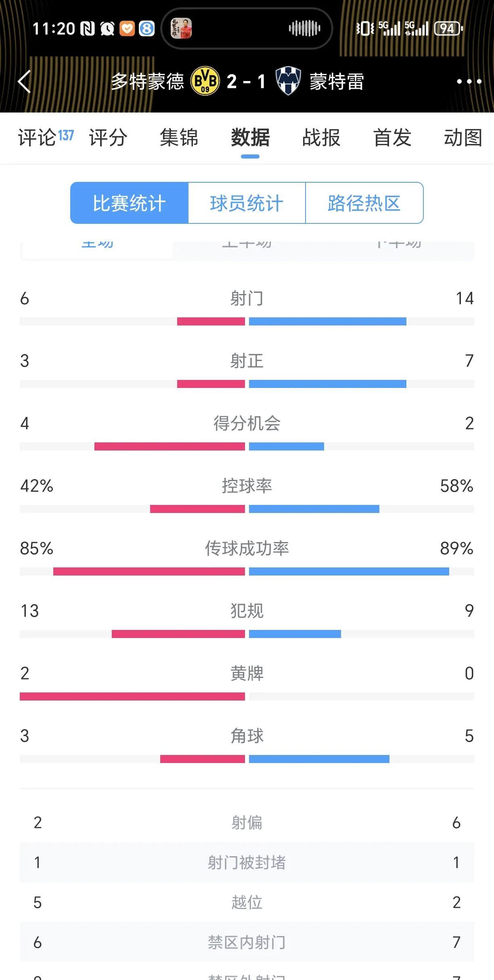Open the three-dot more options menu
Image resolution: width=494 pixels, height=980 pixels.
point(469,81)
